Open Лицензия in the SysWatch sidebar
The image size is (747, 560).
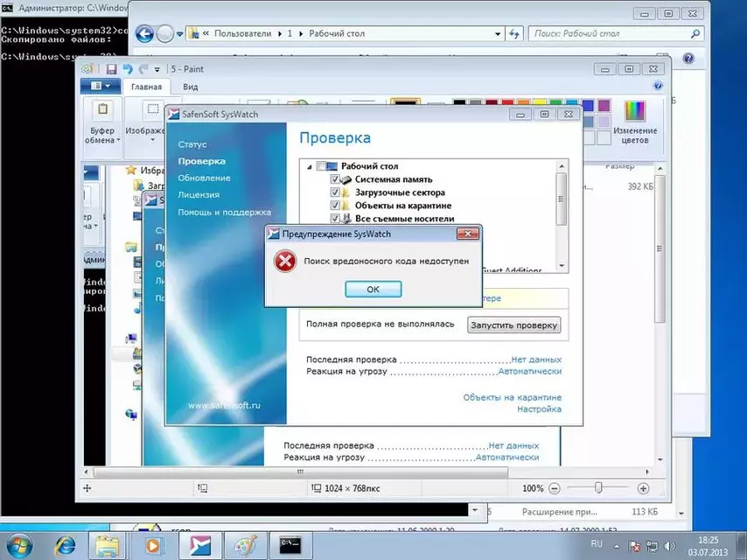[x=199, y=194]
